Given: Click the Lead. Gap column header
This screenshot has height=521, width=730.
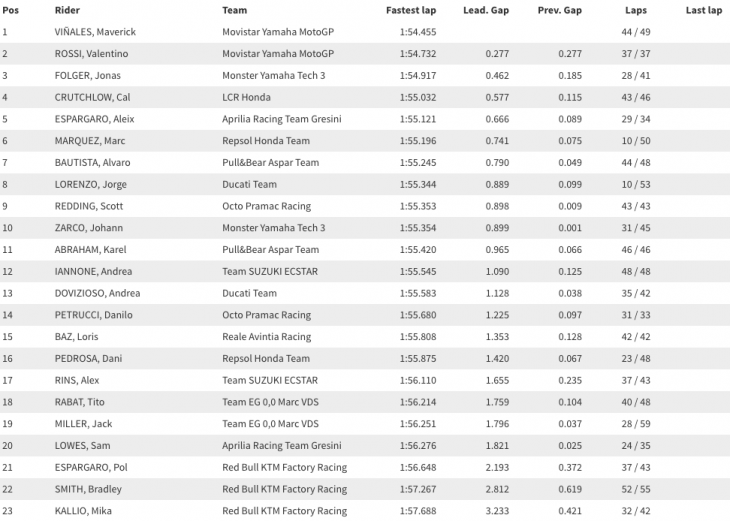Looking at the screenshot, I should click(x=484, y=11).
